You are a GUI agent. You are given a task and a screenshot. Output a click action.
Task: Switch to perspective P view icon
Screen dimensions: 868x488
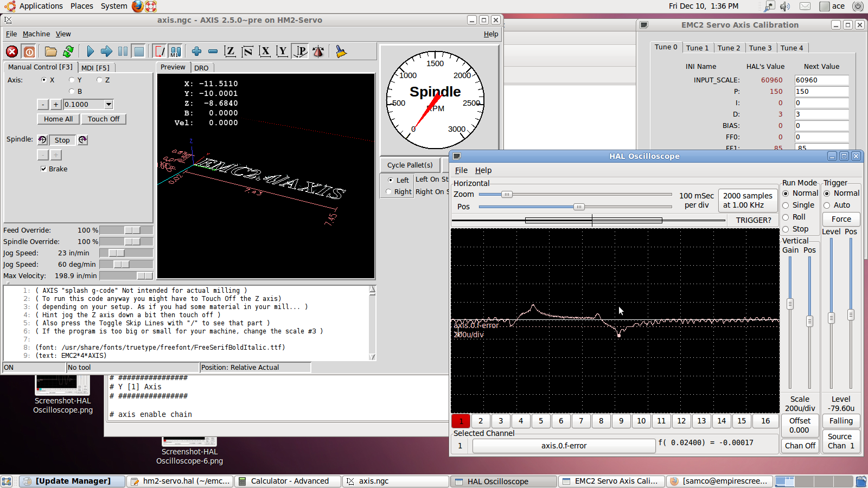tap(300, 52)
